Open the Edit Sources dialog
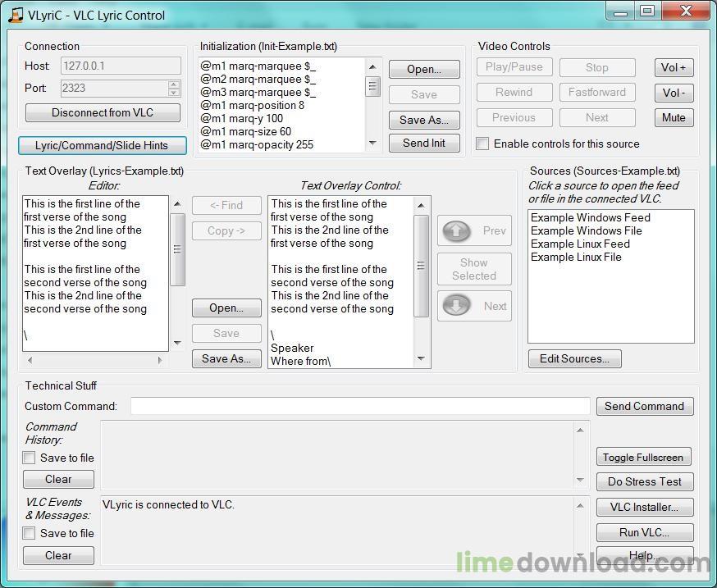 tap(574, 358)
